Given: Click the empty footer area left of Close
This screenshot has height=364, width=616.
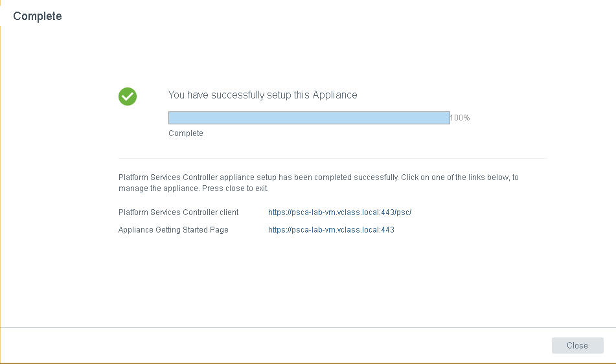Looking at the screenshot, I should click(x=272, y=346).
